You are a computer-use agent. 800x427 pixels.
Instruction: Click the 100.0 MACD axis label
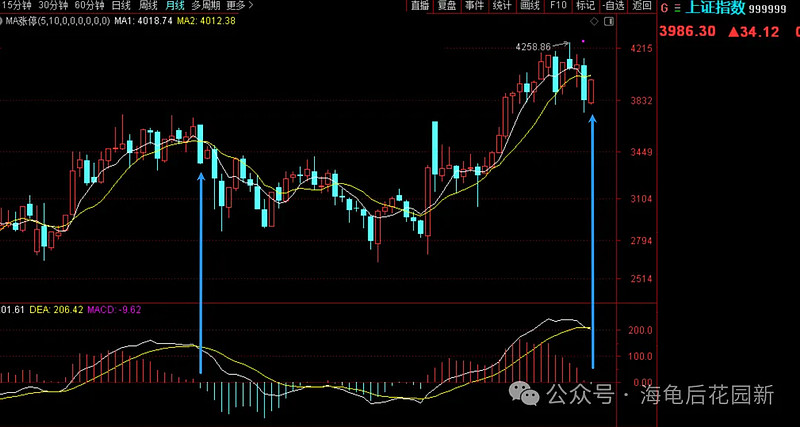(640, 356)
